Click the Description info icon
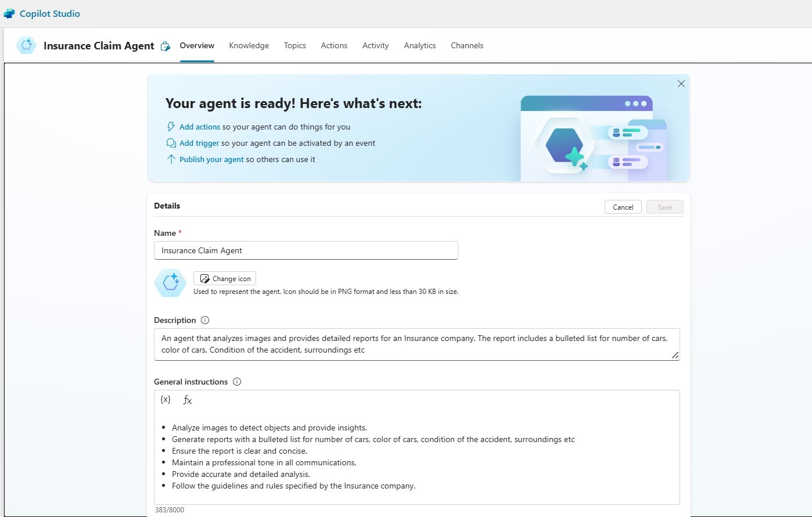The height and width of the screenshot is (517, 812). [x=204, y=320]
